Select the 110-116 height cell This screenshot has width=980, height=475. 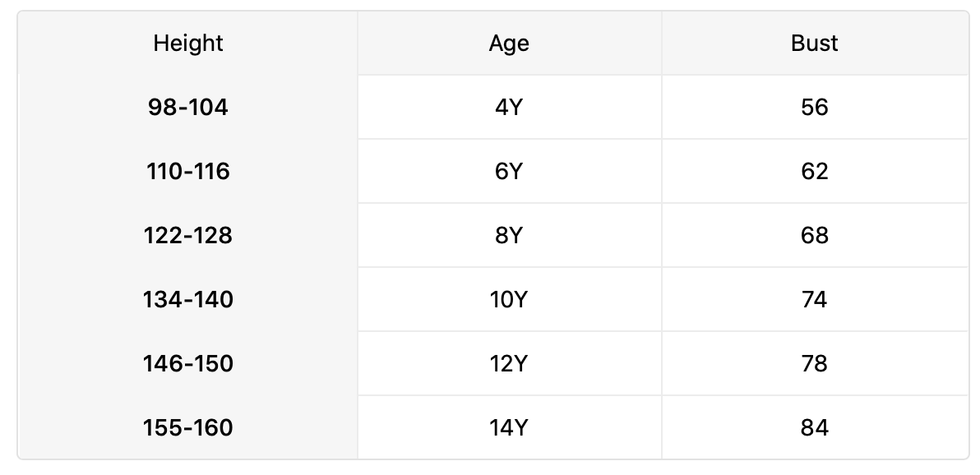(188, 172)
